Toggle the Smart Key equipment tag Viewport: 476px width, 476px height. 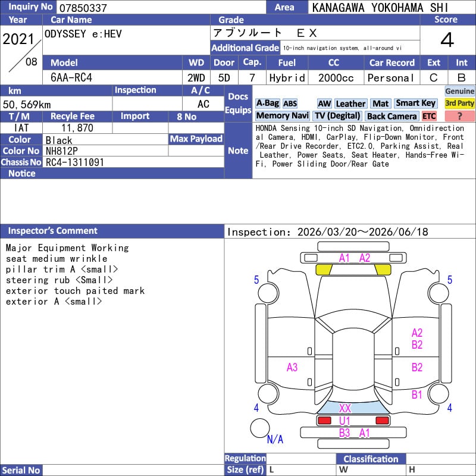(415, 104)
